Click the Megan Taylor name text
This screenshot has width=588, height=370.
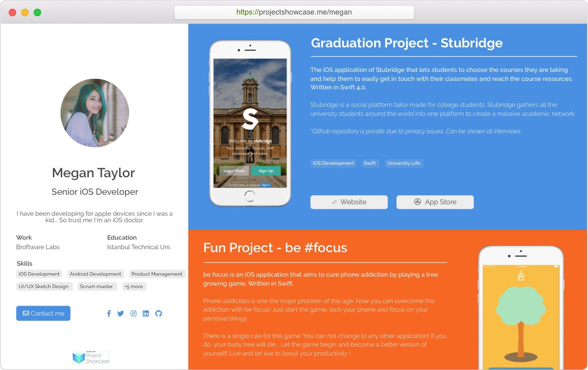point(93,173)
